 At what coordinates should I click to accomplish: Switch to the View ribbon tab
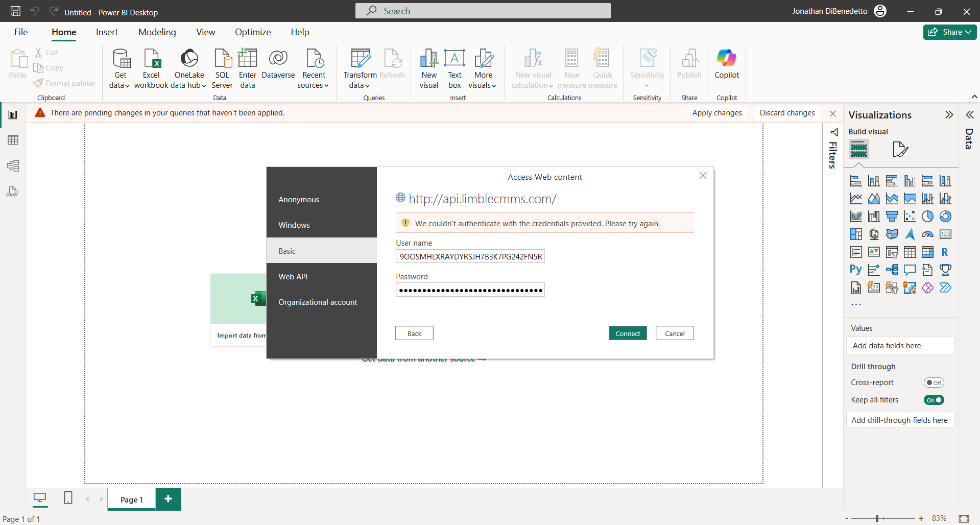click(206, 32)
